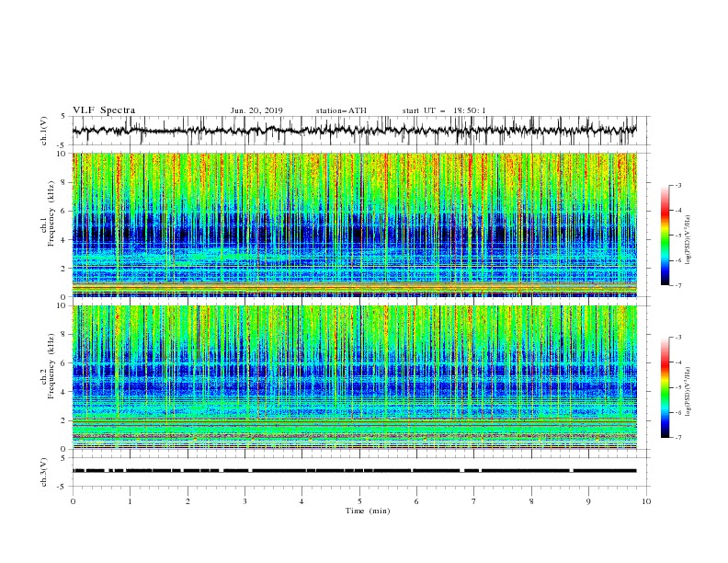Click the "VLF Spectra" plot title
The image size is (728, 563).
click(104, 110)
